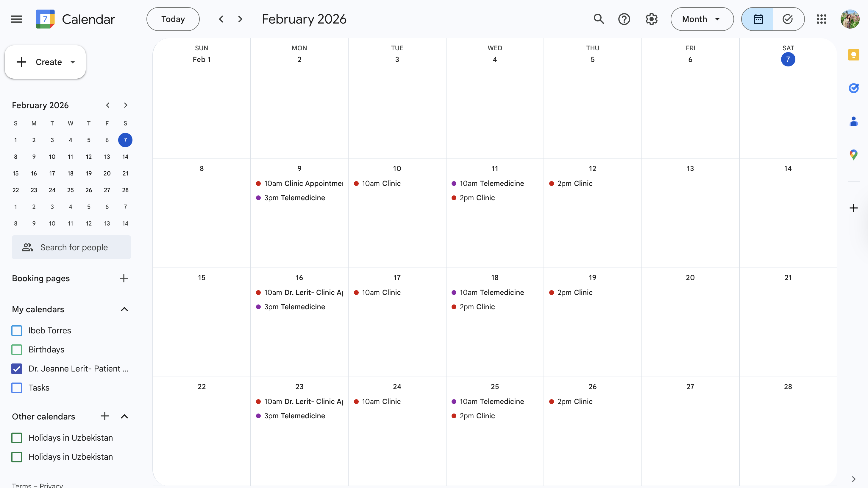Open the Settings gear menu
868x488 pixels.
click(651, 19)
